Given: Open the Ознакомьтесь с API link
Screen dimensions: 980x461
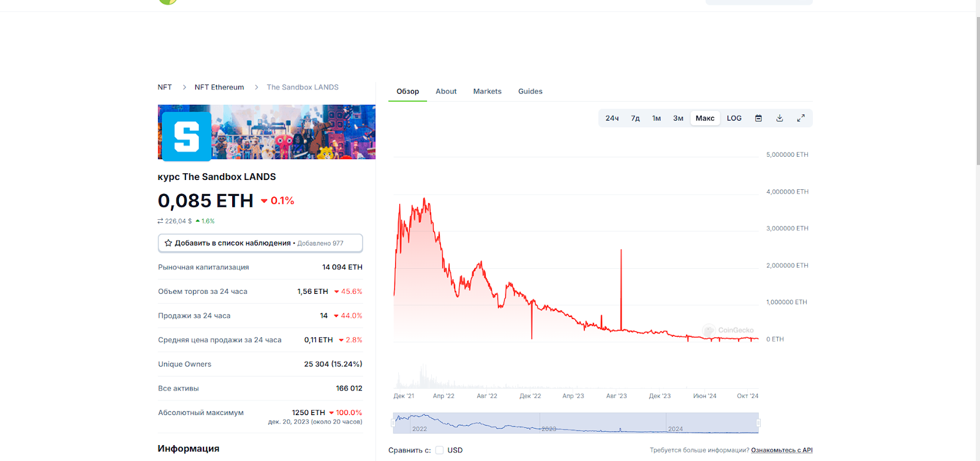Looking at the screenshot, I should (x=782, y=450).
